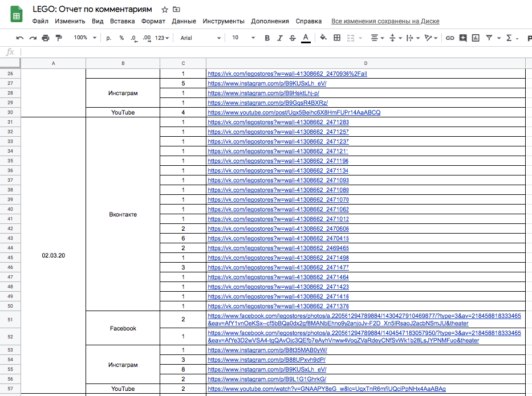Click the formula bar input field
Image resolution: width=532 pixels, height=396 pixels.
point(274,52)
